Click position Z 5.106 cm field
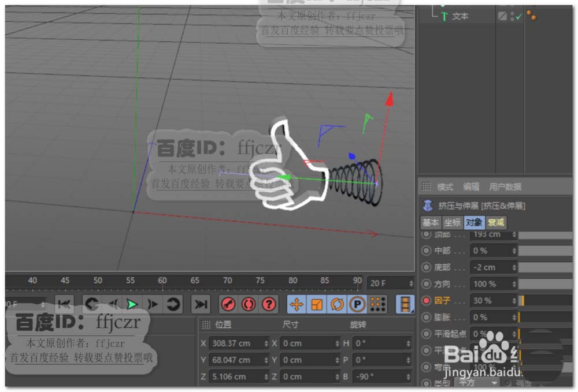The image size is (578, 392). point(239,376)
